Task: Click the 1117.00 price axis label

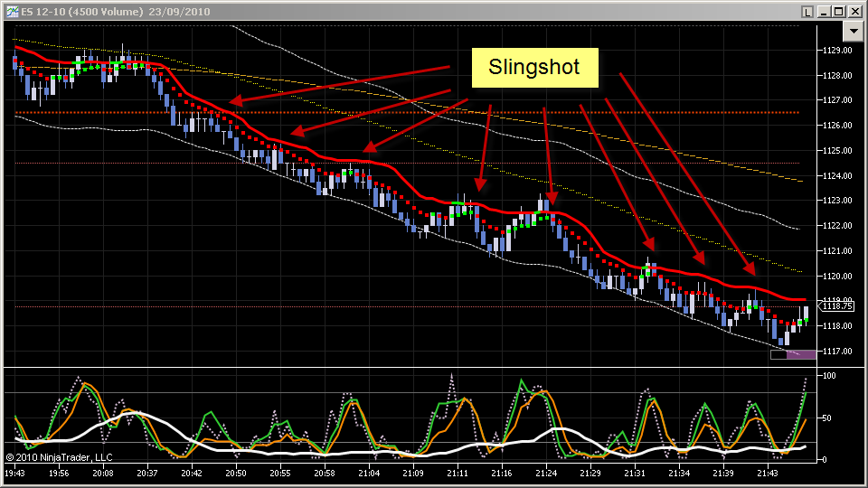Action: 837,351
